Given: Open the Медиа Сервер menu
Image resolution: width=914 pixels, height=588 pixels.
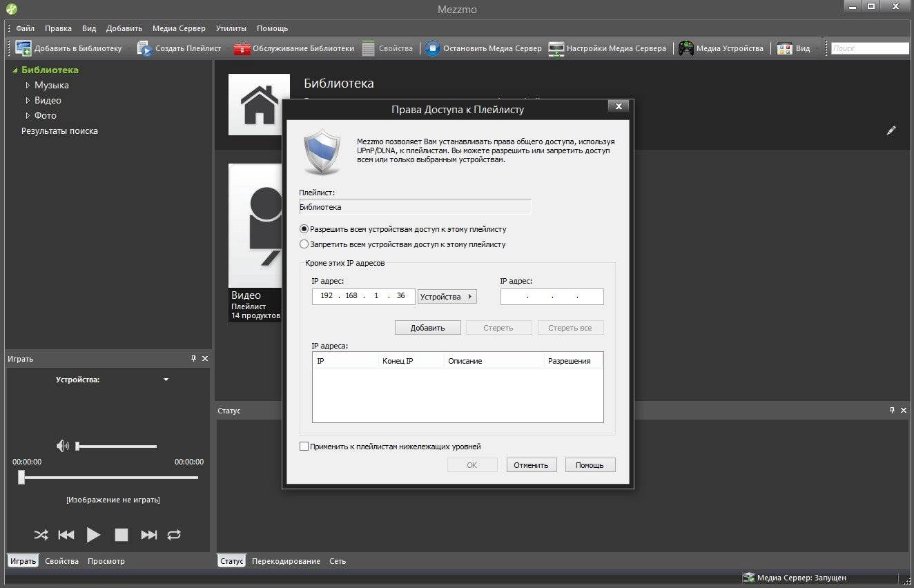Looking at the screenshot, I should click(179, 28).
